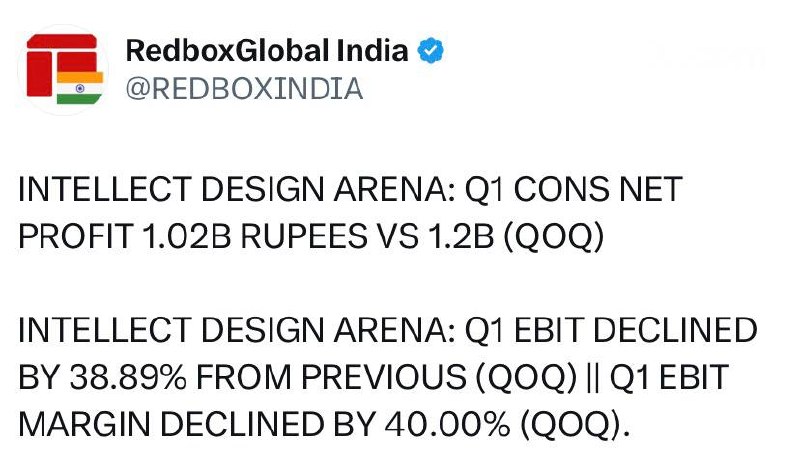Screen dimensions: 800x471
Task: Select the Q1 EBIT declined paragraph
Action: pos(388,377)
